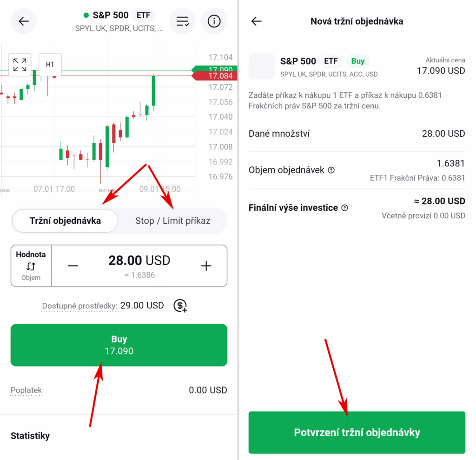Show help for Finální výše investice
476x460 pixels.
point(344,208)
